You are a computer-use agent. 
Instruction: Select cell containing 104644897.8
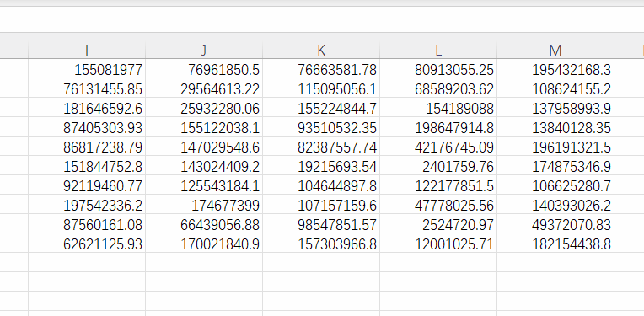click(x=321, y=185)
